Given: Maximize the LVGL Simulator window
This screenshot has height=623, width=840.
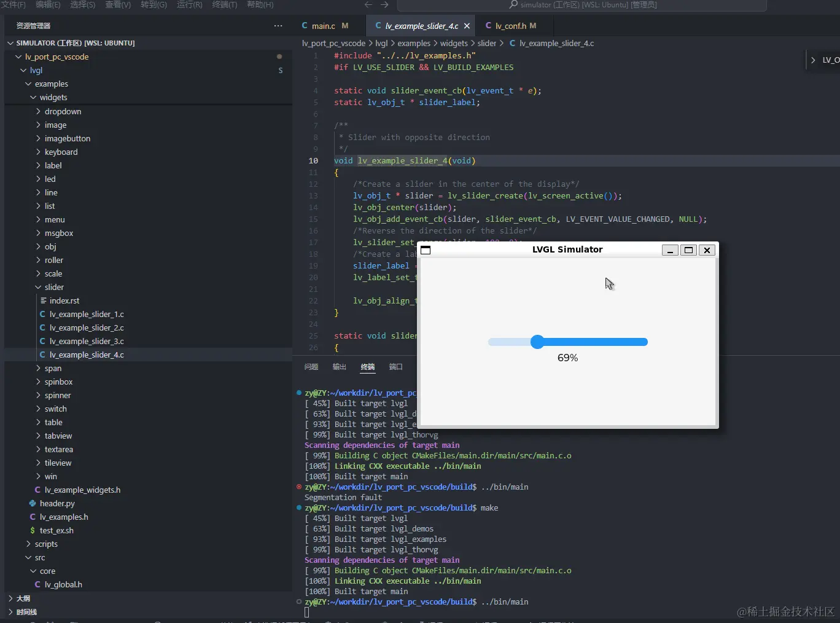Looking at the screenshot, I should [x=688, y=250].
